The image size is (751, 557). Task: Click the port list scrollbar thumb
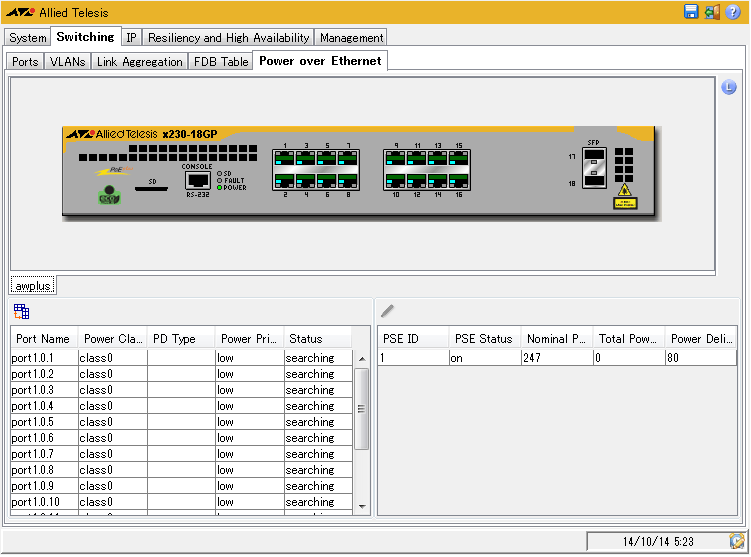(362, 409)
